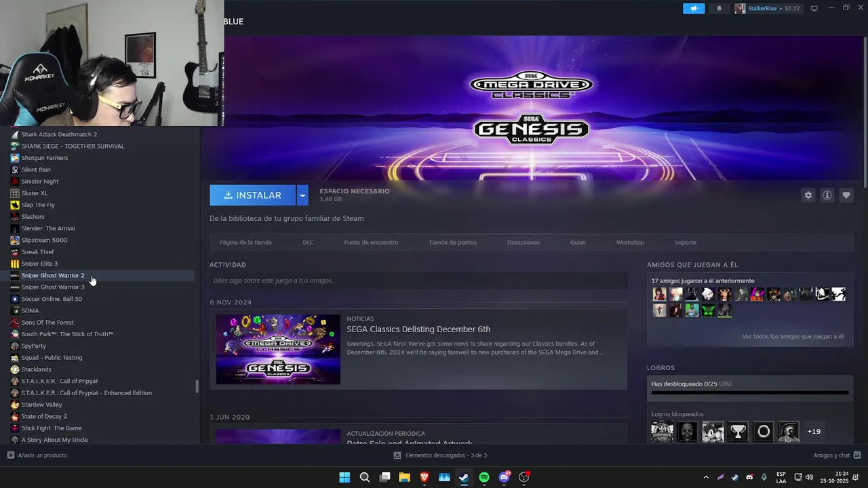Open downloads Elementos descargados status
Viewport: 868px width, 488px height.
click(x=440, y=455)
